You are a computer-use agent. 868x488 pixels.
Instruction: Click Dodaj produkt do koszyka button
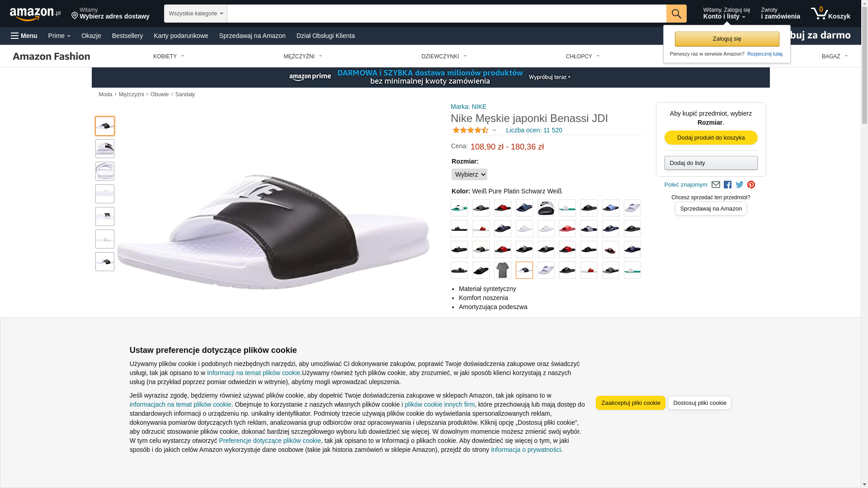point(711,138)
